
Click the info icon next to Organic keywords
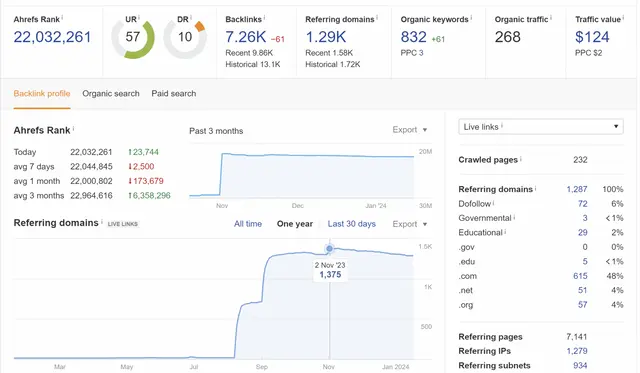[471, 17]
